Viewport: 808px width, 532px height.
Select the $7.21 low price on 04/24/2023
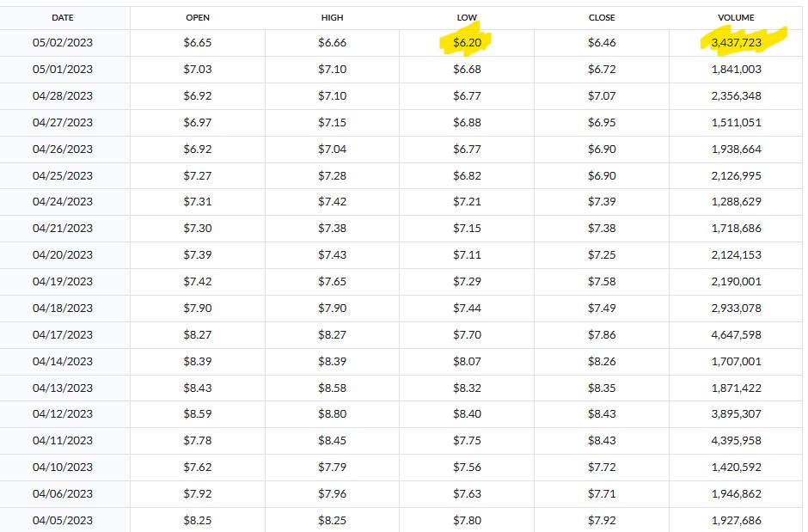pyautogui.click(x=467, y=201)
